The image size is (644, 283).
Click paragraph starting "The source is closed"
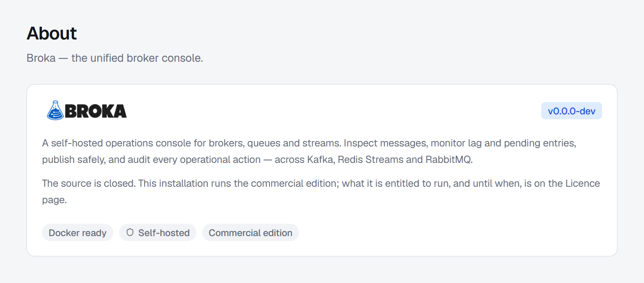click(x=321, y=192)
